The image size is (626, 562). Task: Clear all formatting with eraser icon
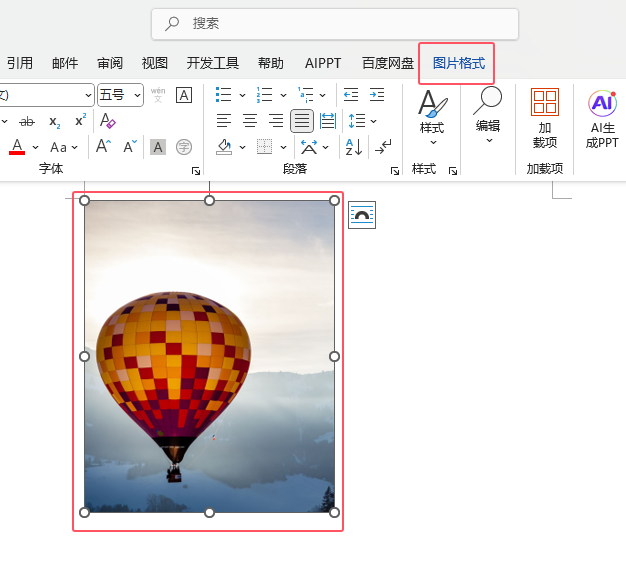[x=107, y=121]
